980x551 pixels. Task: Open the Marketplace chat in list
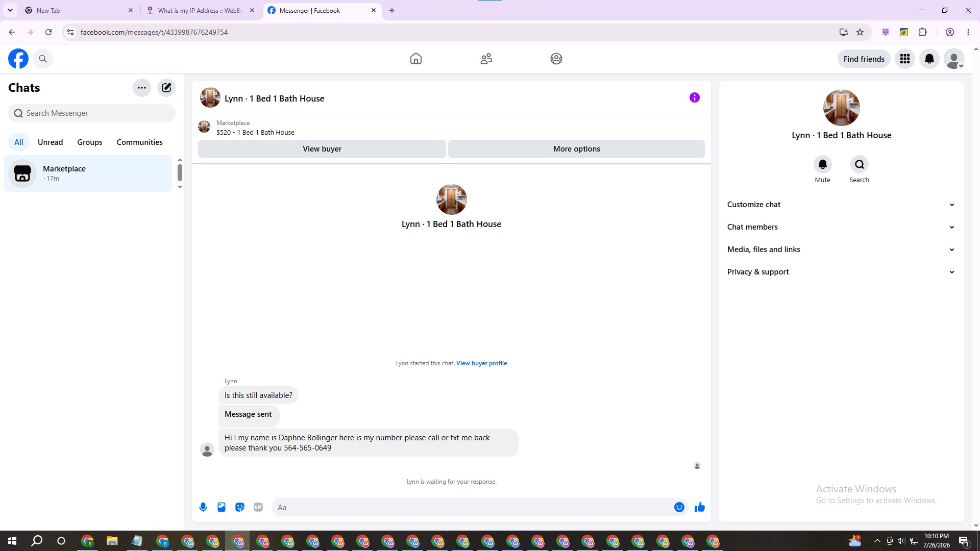88,173
